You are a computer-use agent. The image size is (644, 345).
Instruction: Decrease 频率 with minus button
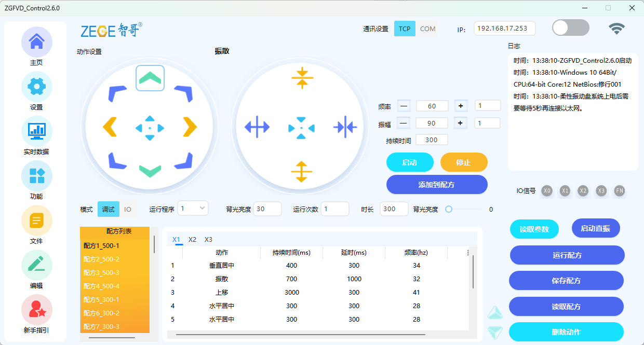point(404,106)
